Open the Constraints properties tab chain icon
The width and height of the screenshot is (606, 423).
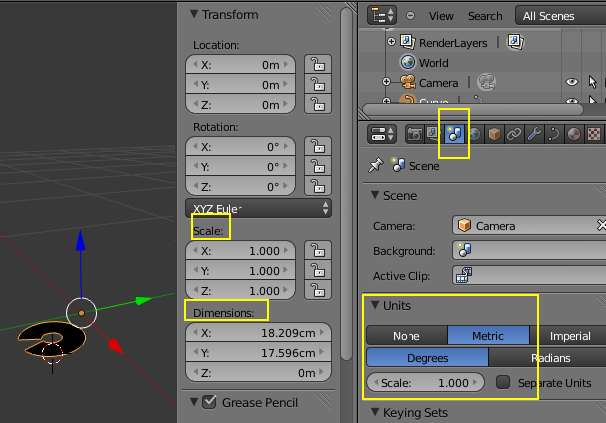click(x=514, y=134)
